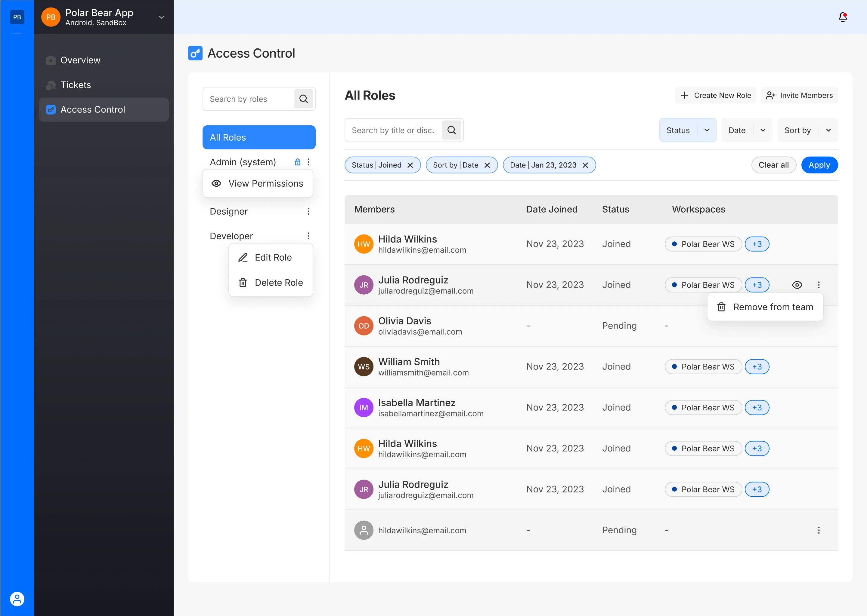This screenshot has height=616, width=867.
Task: Click the roles search magnifier icon
Action: [x=303, y=99]
